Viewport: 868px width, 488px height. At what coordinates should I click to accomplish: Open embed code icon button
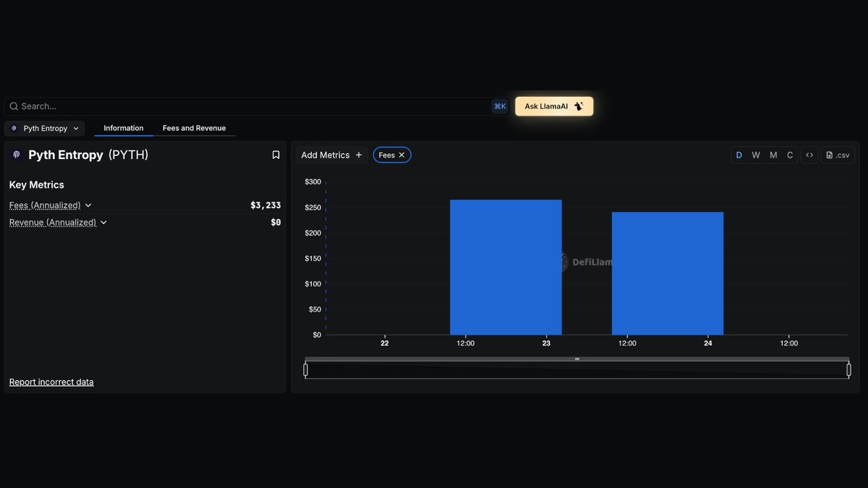tap(809, 155)
